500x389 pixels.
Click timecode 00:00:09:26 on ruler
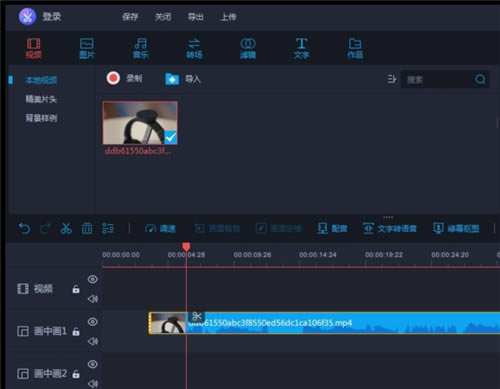(252, 255)
